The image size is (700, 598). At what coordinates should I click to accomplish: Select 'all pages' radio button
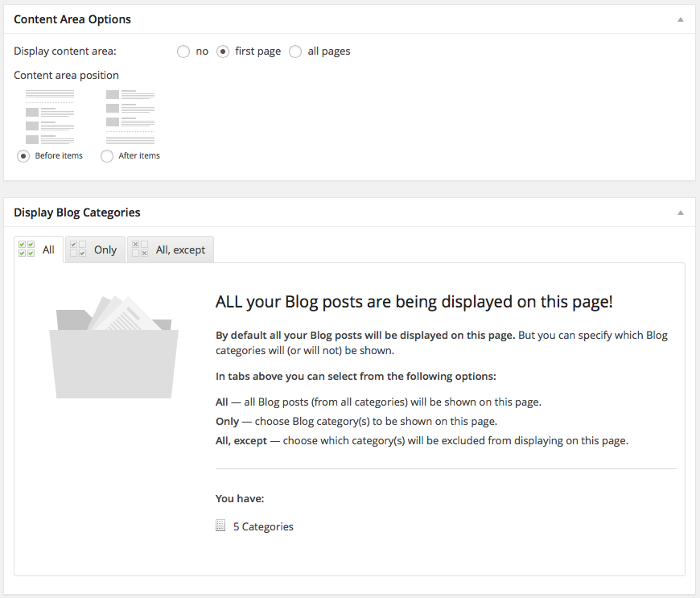click(295, 52)
